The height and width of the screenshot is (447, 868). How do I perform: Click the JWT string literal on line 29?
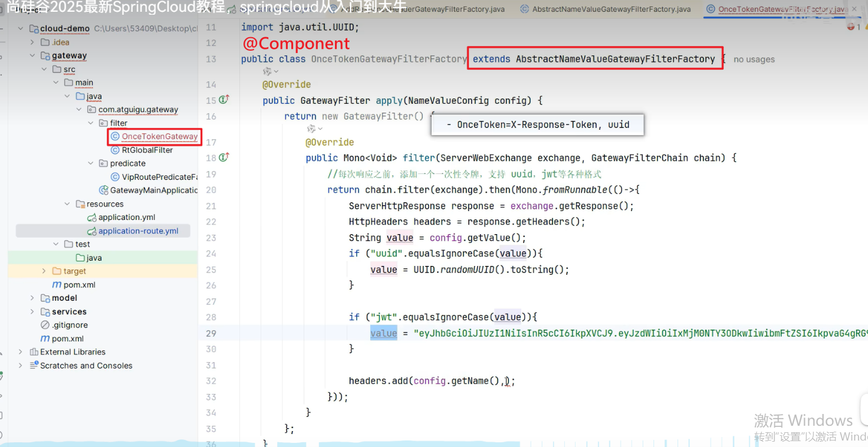(641, 333)
